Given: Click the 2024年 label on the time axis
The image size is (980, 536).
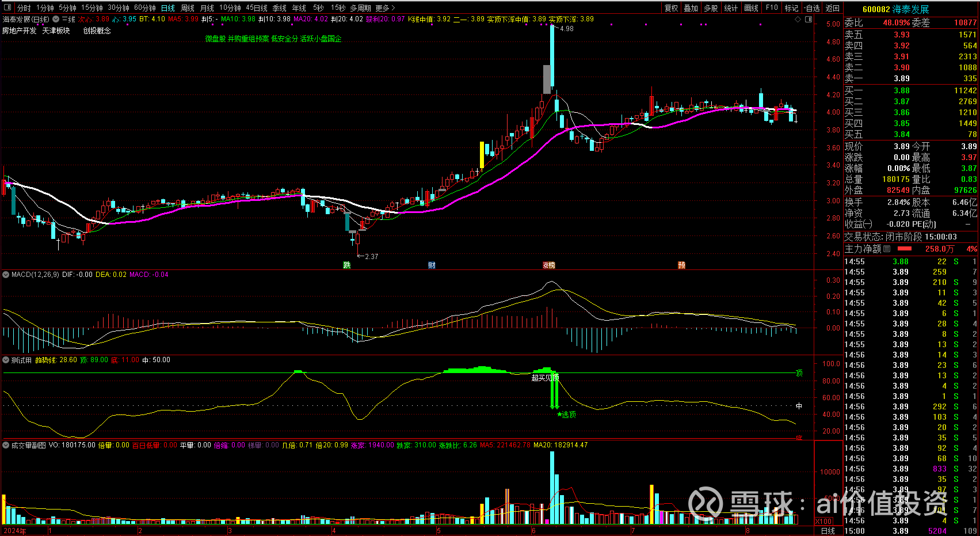Looking at the screenshot, I should 15,531.
